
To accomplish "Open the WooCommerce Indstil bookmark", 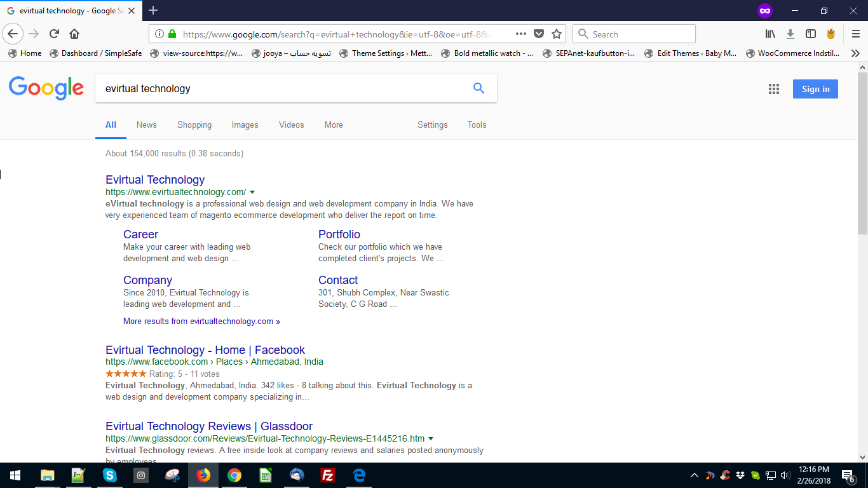I will click(792, 53).
